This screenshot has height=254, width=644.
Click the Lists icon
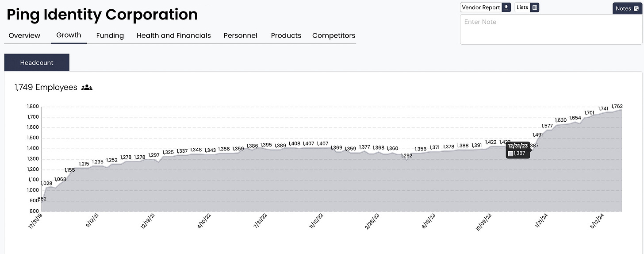coord(535,8)
